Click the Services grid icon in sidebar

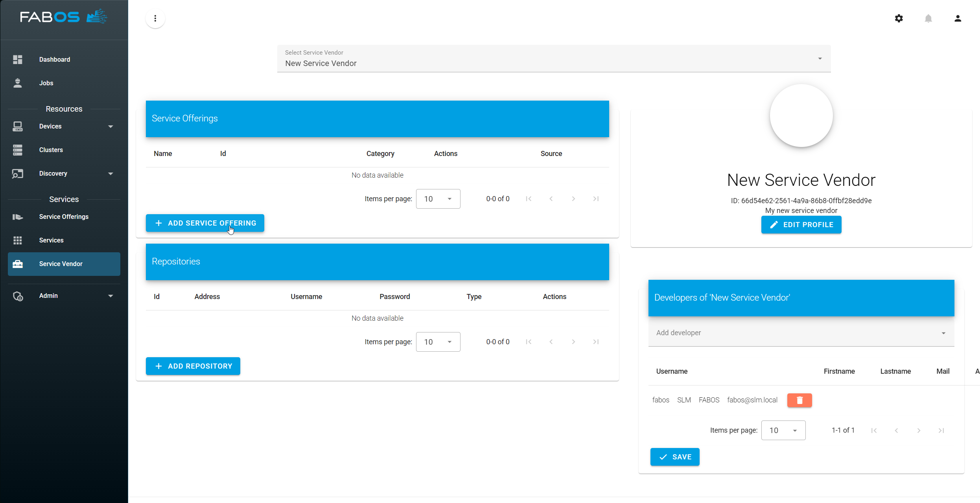pyautogui.click(x=18, y=240)
